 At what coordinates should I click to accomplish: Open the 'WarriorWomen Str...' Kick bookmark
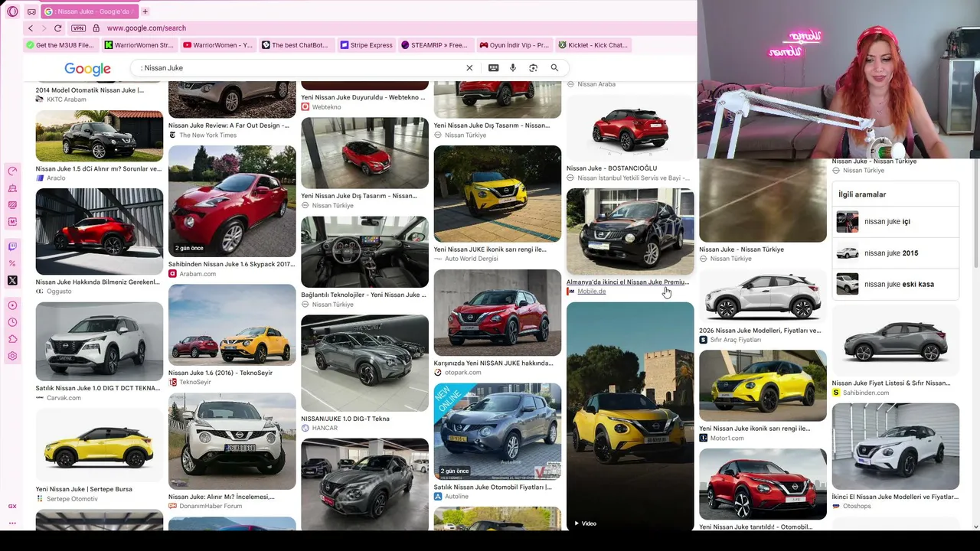[x=139, y=45]
